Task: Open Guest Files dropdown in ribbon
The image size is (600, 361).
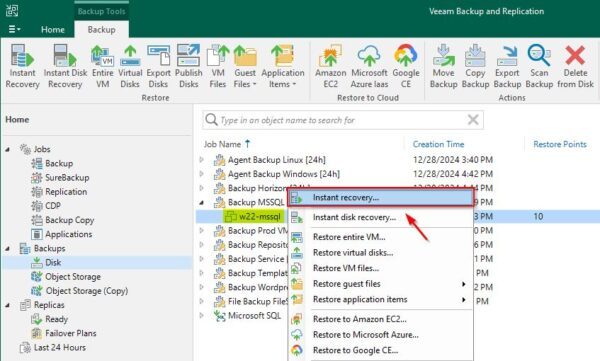Action: tap(245, 66)
